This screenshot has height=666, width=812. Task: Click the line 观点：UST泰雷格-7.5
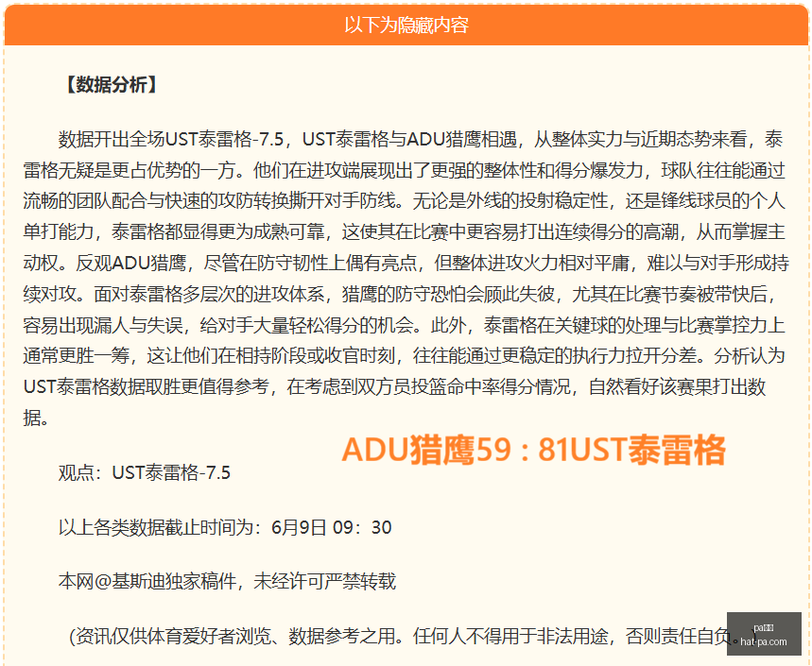click(x=145, y=472)
